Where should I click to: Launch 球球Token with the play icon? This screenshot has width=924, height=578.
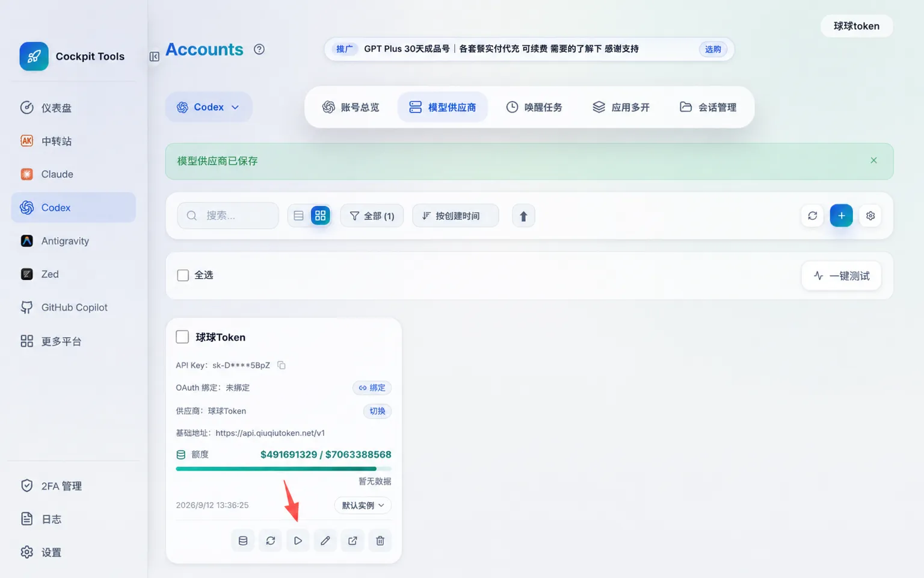click(x=298, y=541)
